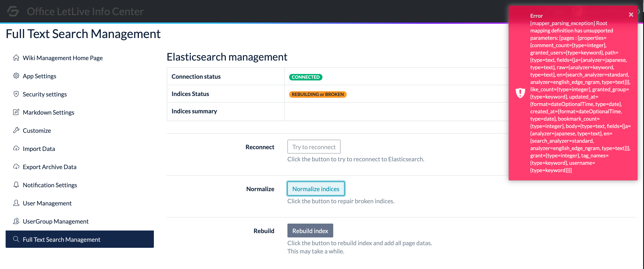This screenshot has height=269, width=644.
Task: Click the user icon for User Management
Action: click(x=16, y=203)
